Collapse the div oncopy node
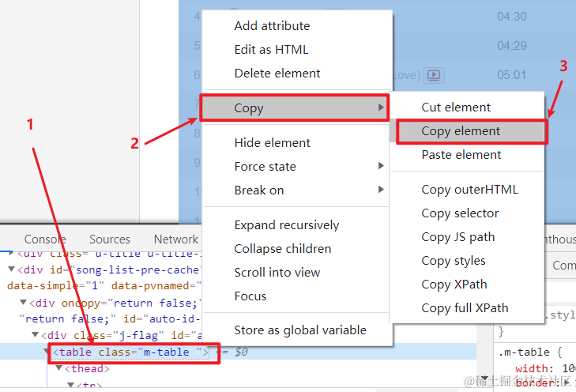 pos(23,302)
